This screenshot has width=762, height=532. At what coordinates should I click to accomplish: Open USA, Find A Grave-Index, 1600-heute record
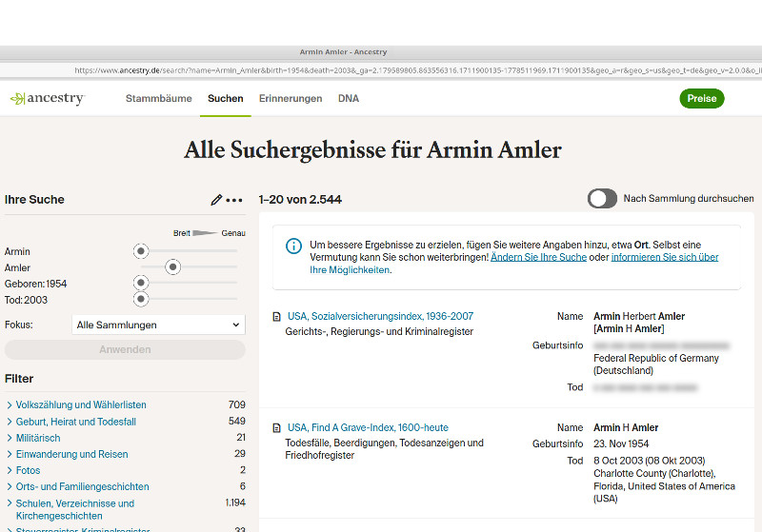[x=368, y=427]
